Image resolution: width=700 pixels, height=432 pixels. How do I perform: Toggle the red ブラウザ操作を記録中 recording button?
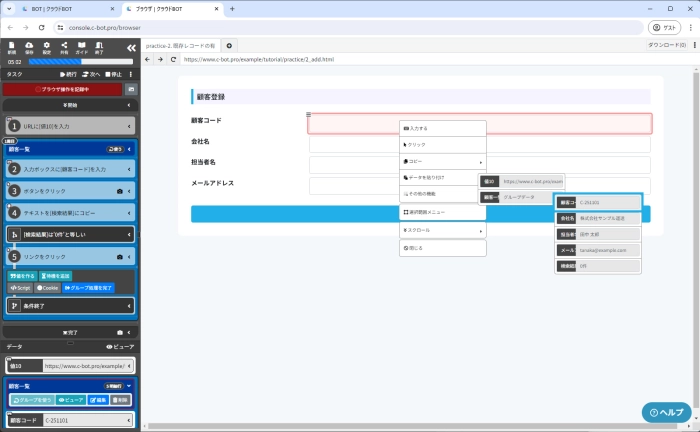point(62,89)
